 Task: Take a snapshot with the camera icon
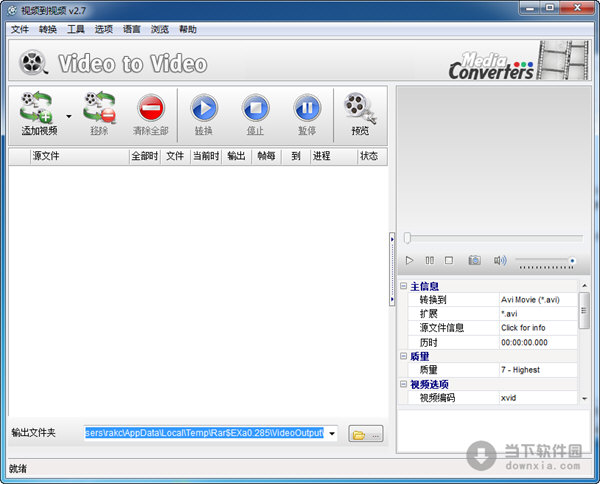pyautogui.click(x=474, y=261)
